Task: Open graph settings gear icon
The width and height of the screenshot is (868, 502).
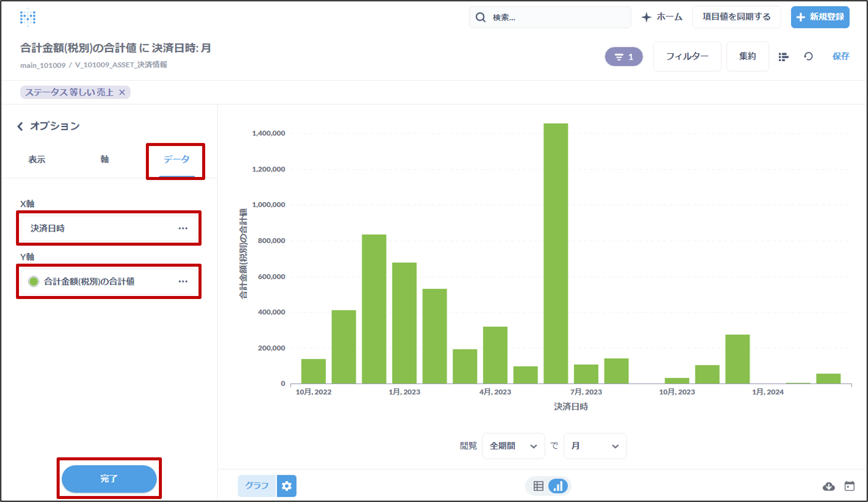Action: [x=286, y=486]
